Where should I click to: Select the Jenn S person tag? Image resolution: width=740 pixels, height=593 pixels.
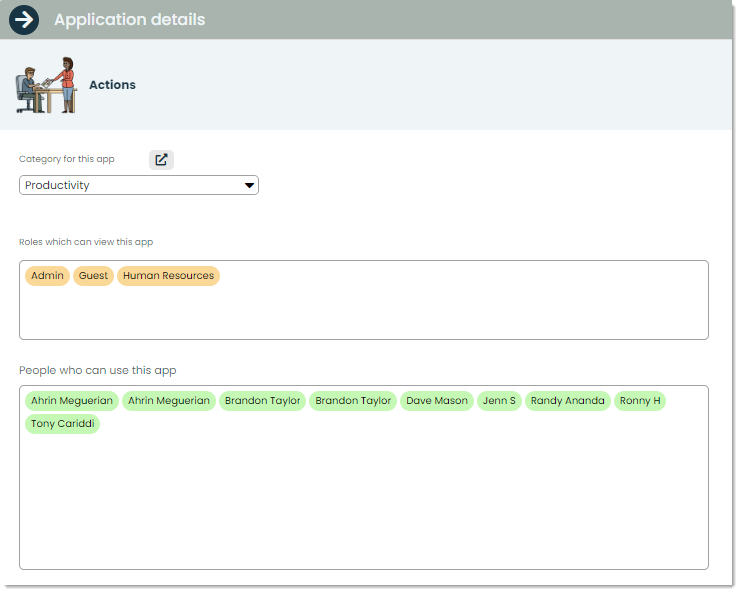pos(499,401)
